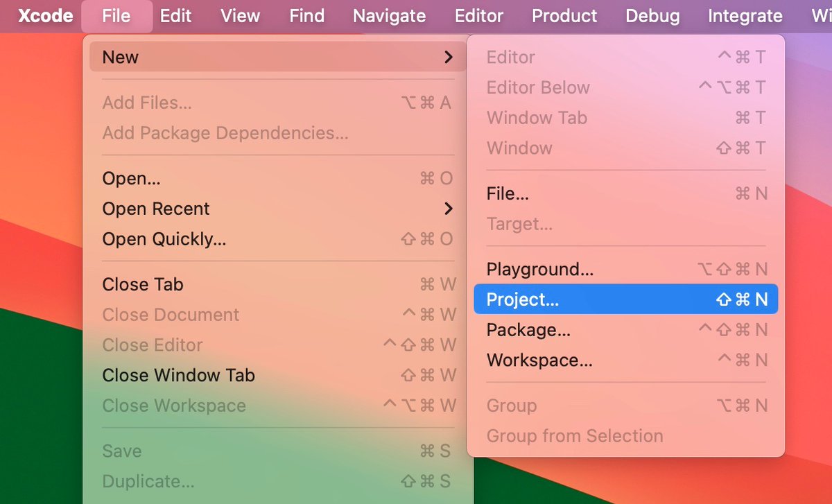
Task: Select Open Quickly…
Action: 277,239
